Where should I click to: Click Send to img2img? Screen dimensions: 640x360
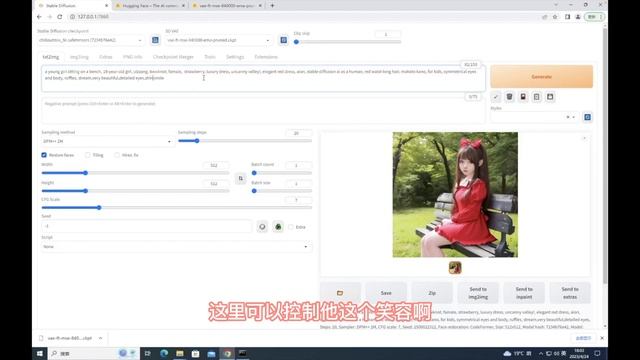tap(478, 293)
